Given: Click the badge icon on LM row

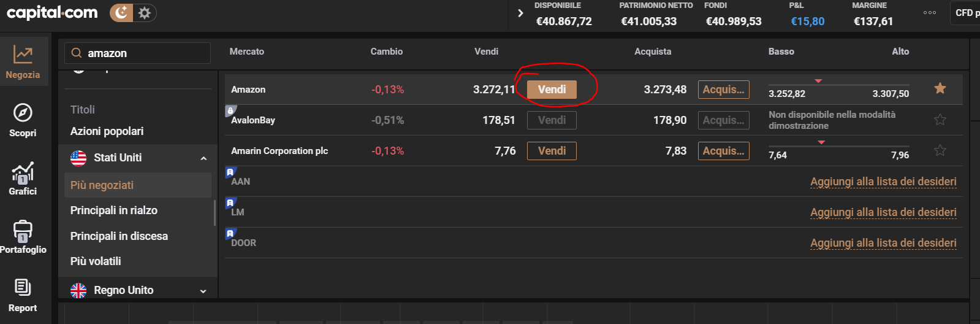Looking at the screenshot, I should click(230, 202).
